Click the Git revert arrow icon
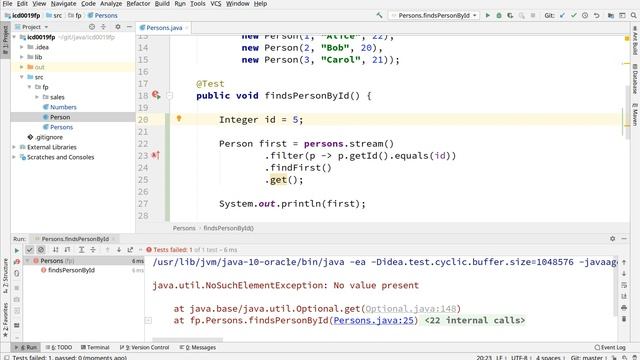The height and width of the screenshot is (360, 640). click(596, 15)
